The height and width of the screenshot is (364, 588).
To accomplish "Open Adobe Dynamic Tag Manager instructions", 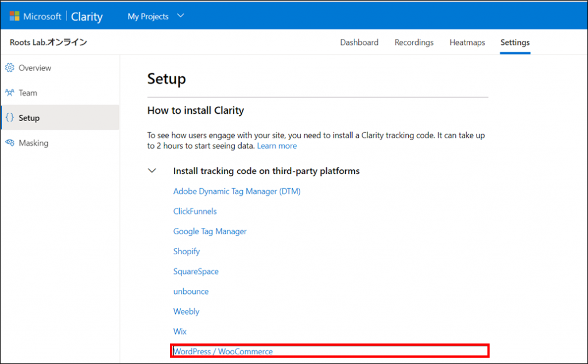I will [x=237, y=191].
